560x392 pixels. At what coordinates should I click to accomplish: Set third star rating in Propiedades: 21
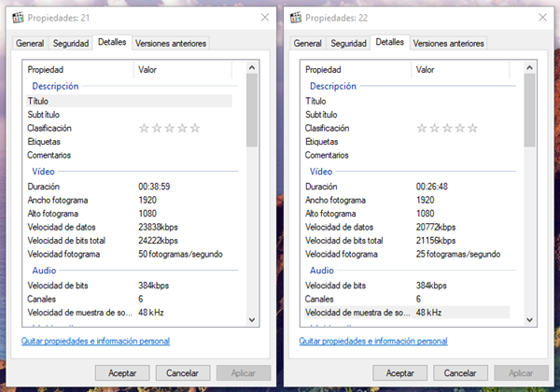click(170, 128)
